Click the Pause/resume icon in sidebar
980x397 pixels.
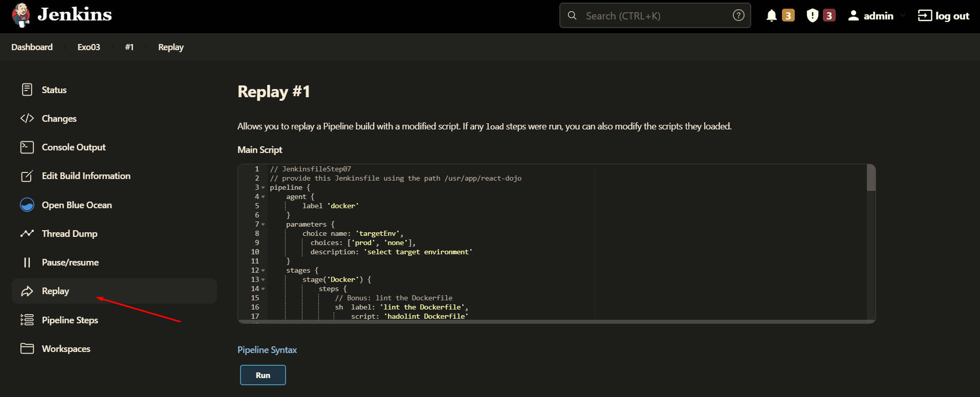(x=27, y=262)
